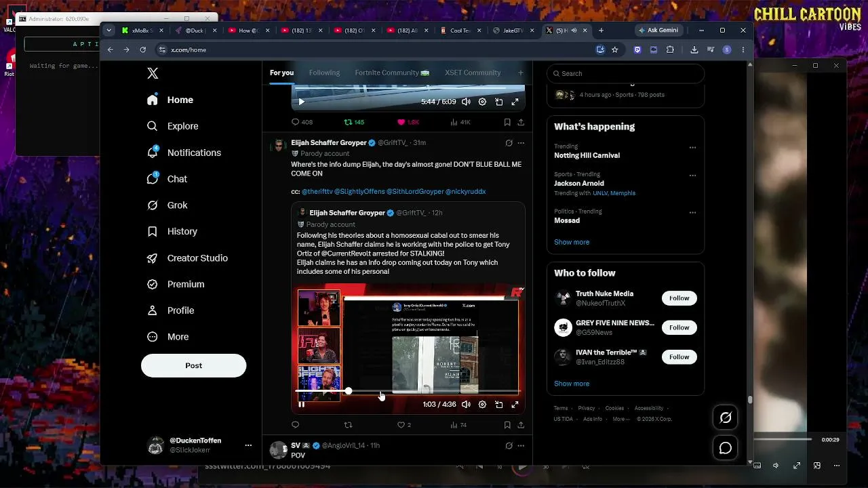Follow GREY FIVE NINE NEWS
This screenshot has height=488, width=868.
[679, 327]
